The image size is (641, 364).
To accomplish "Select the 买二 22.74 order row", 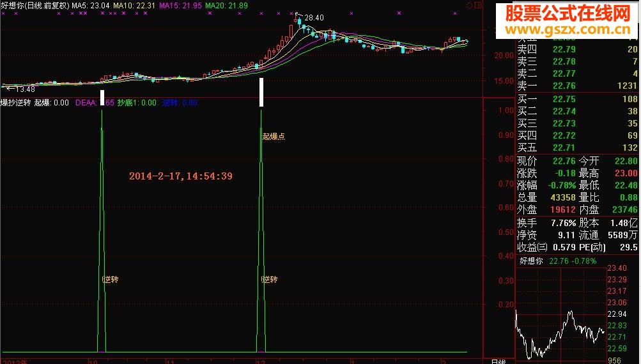I will 577,112.
